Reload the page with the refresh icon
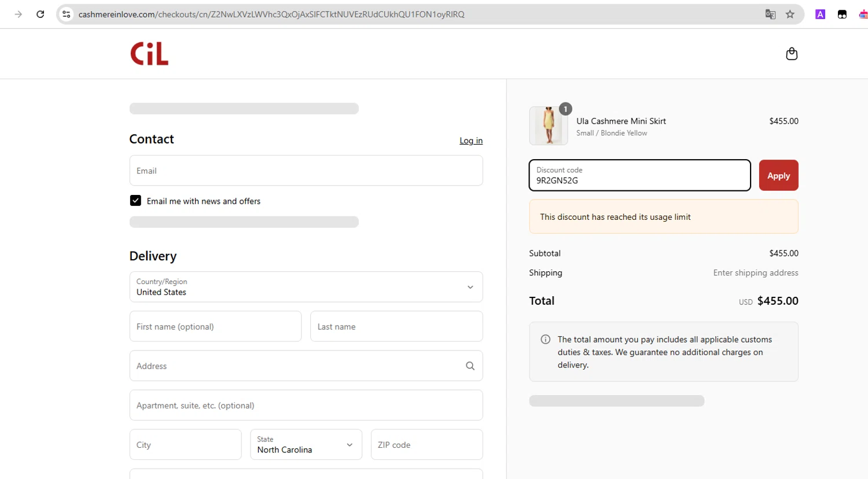Image resolution: width=868 pixels, height=479 pixels. (40, 14)
